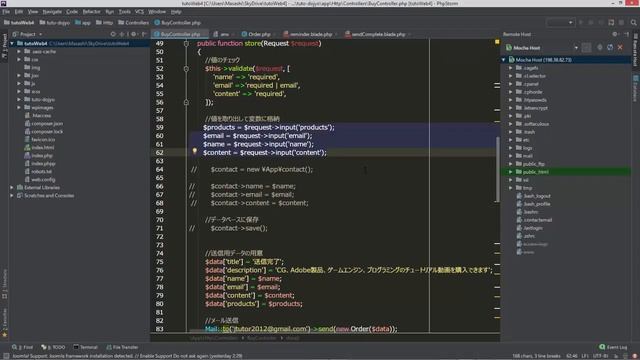Open File Transfer tool window
This screenshot has width=640, height=360.
[122, 347]
